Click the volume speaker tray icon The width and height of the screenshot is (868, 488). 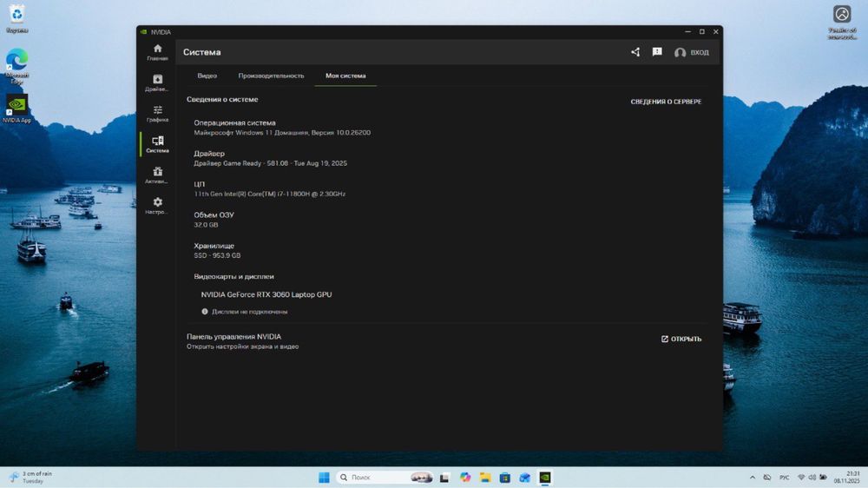pos(812,478)
